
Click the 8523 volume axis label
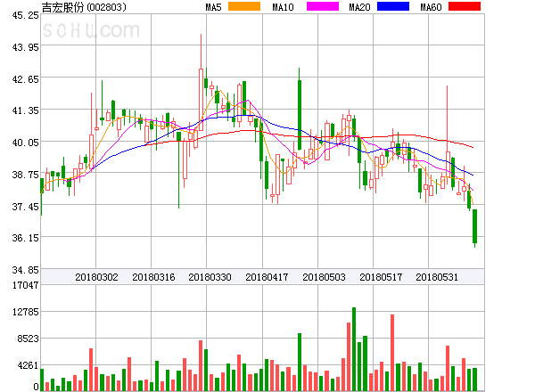point(28,339)
